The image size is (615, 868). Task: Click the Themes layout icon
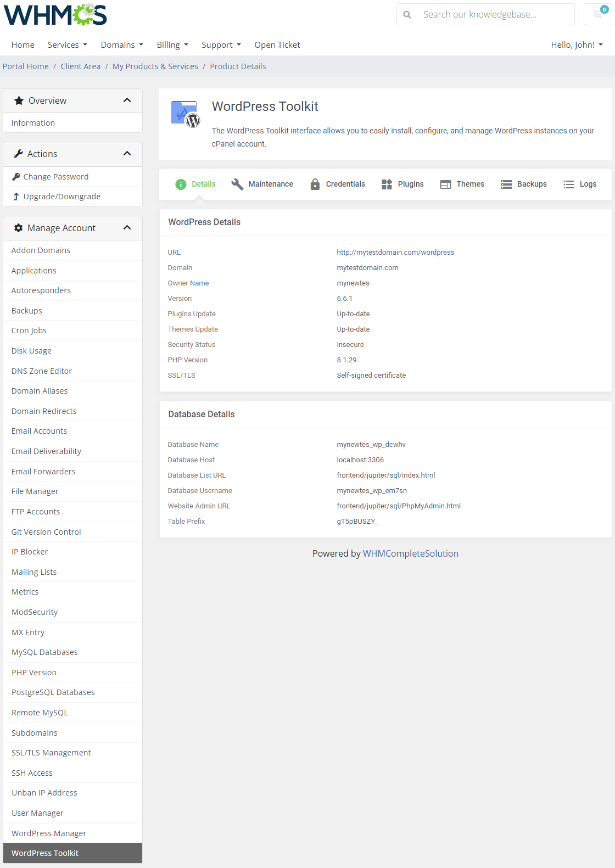445,184
